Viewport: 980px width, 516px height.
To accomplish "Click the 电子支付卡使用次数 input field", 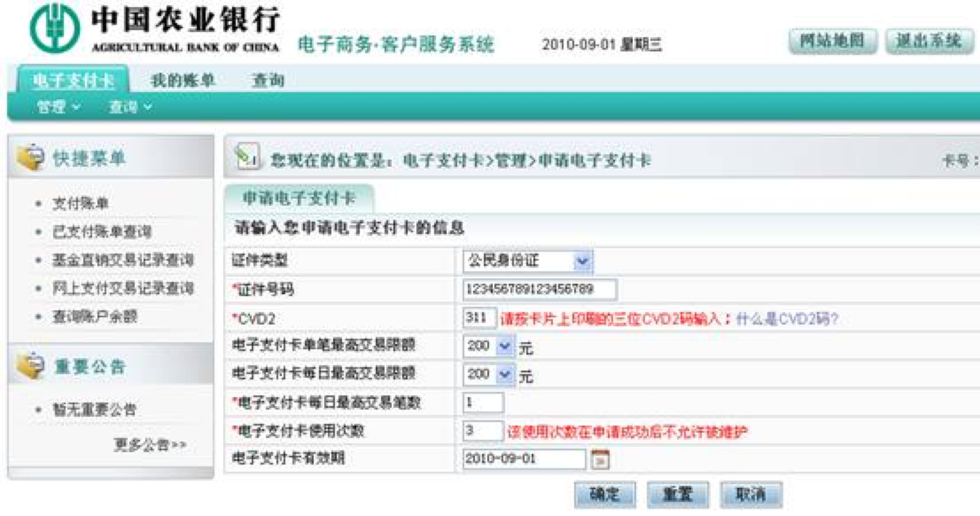I will click(483, 431).
